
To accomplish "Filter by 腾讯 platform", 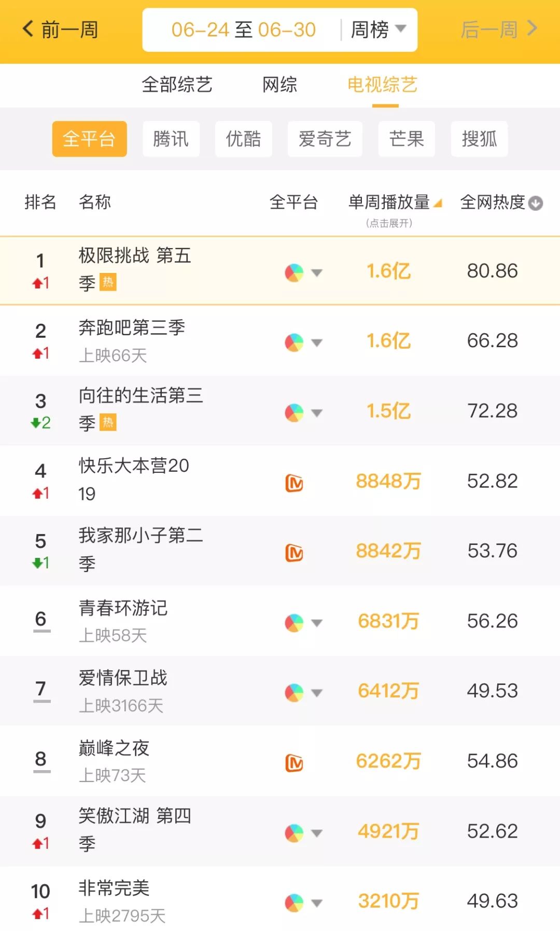I will pos(171,139).
